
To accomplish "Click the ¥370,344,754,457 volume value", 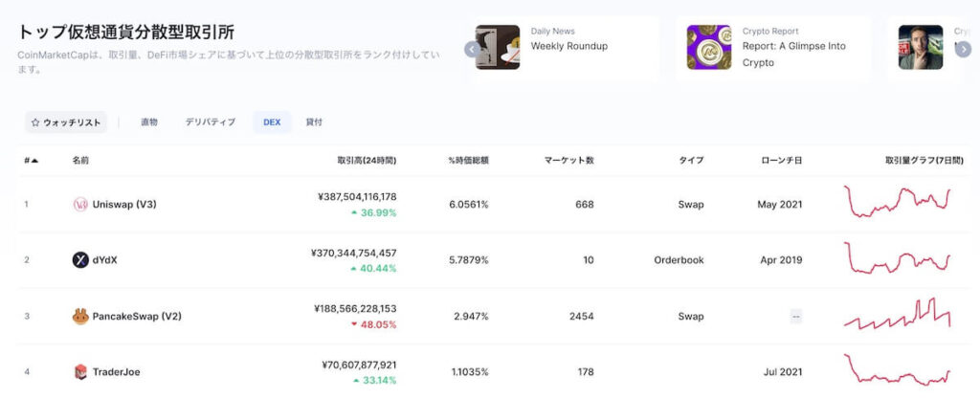I will [x=353, y=253].
